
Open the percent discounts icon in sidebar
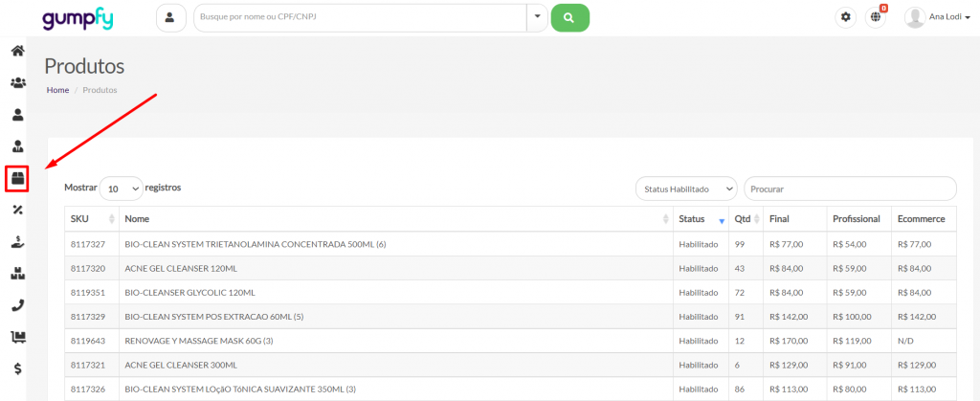click(17, 210)
